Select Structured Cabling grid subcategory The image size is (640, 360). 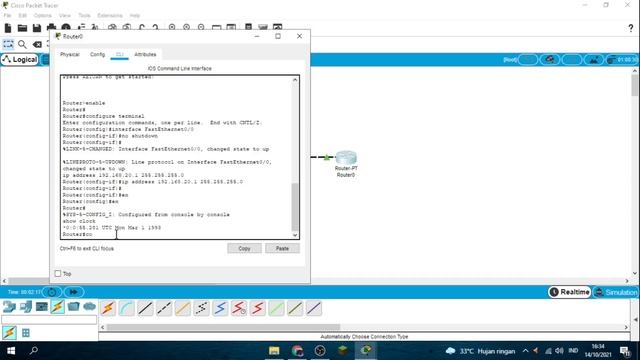coord(26,333)
